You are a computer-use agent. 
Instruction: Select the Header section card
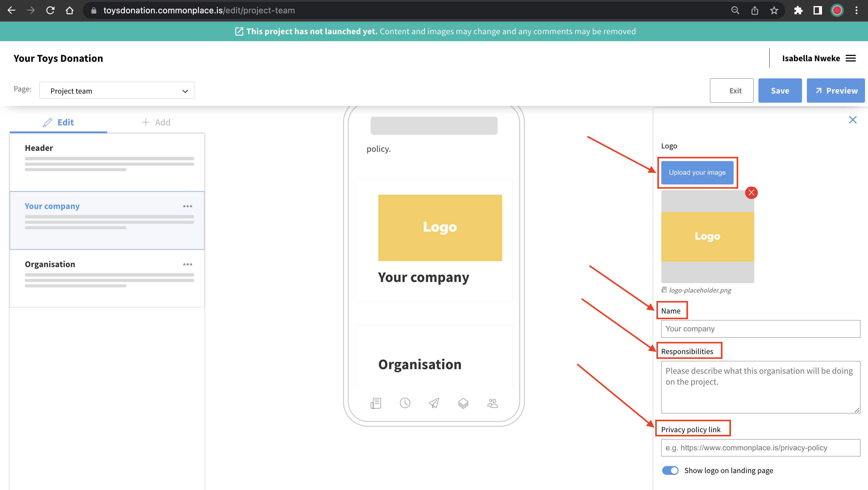(x=107, y=162)
